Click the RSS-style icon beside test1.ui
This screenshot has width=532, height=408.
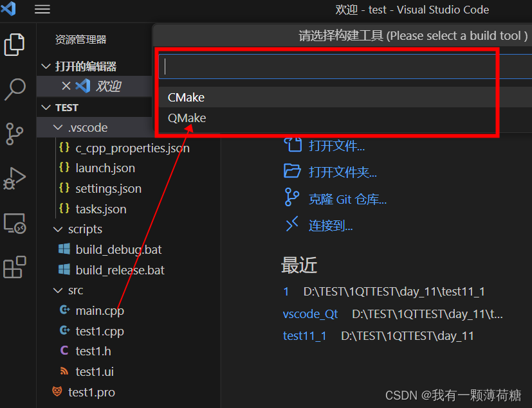[x=64, y=371]
